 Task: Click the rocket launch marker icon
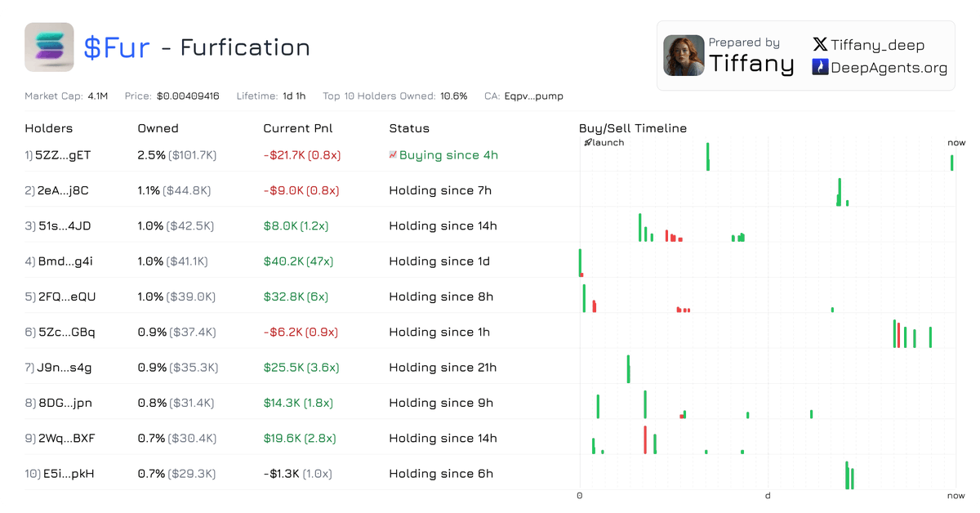[587, 142]
